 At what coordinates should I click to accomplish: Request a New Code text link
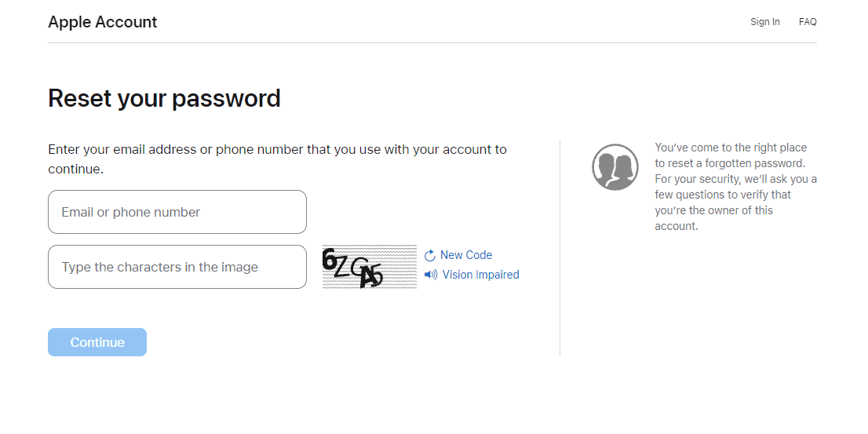tap(466, 255)
